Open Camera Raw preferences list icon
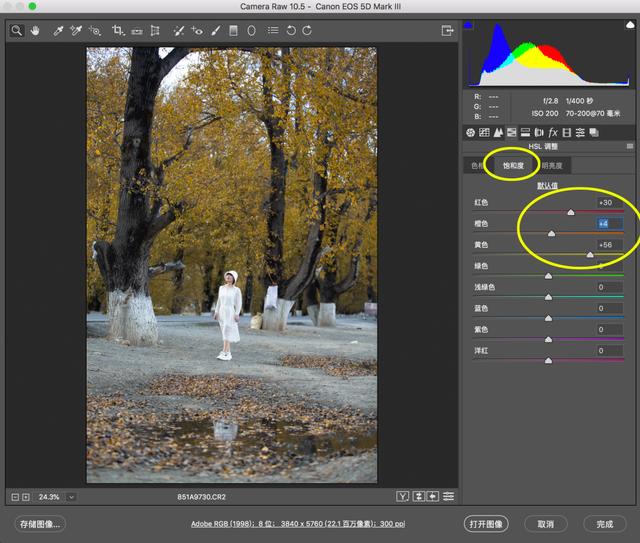 [273, 31]
